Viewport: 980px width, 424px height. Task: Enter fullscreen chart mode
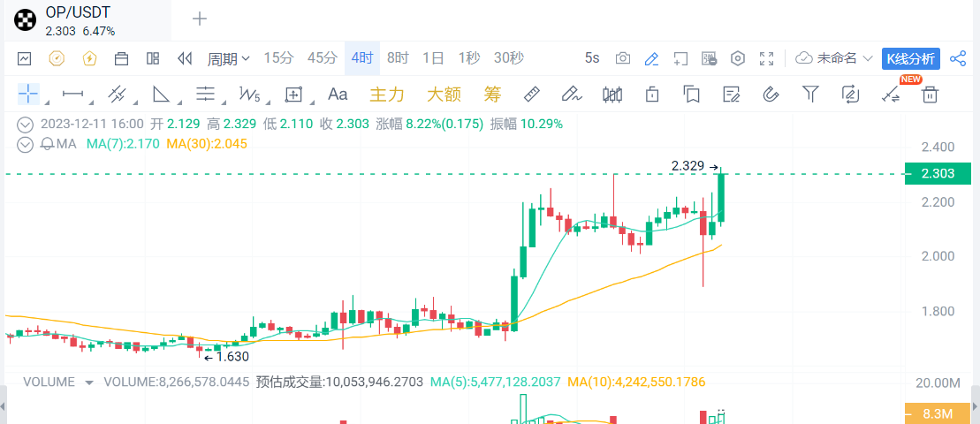(x=767, y=58)
